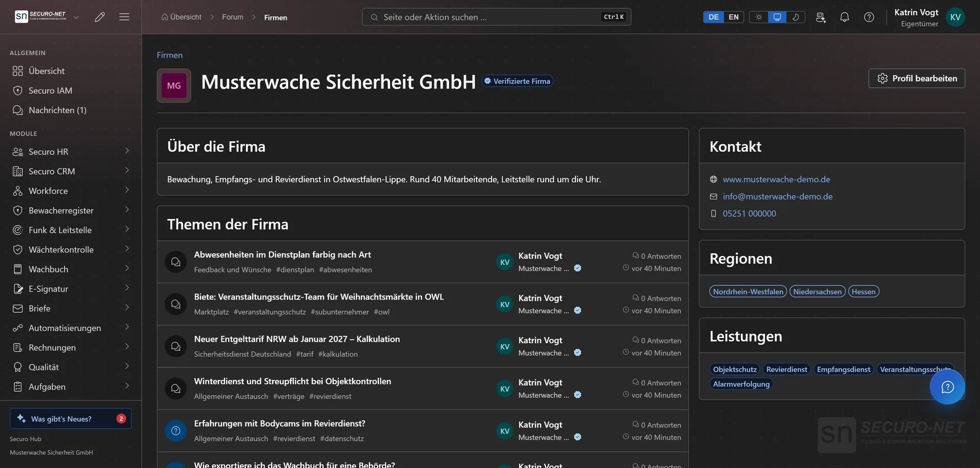Viewport: 980px width, 468px height.
Task: Click the Qualität icon
Action: click(18, 367)
